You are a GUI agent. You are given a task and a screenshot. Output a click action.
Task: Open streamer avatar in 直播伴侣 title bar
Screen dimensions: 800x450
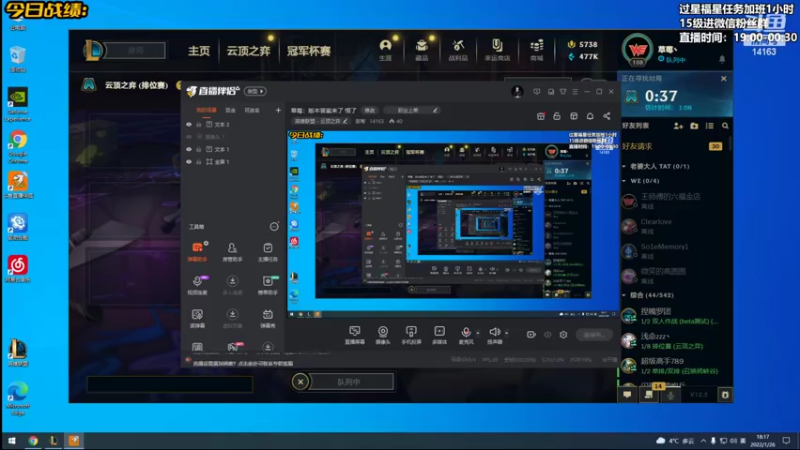(517, 91)
